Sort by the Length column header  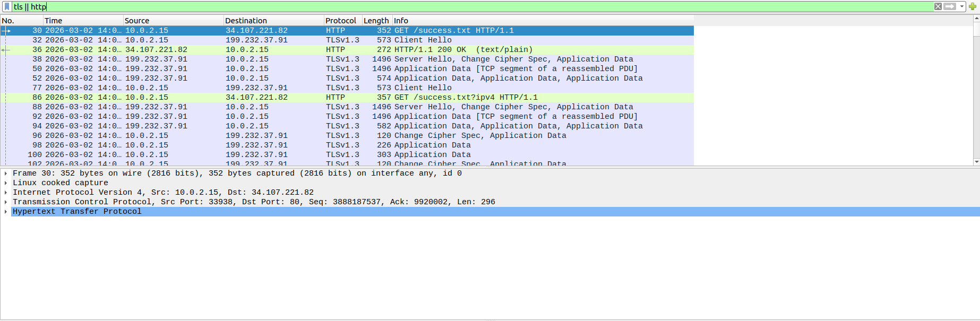(x=377, y=21)
